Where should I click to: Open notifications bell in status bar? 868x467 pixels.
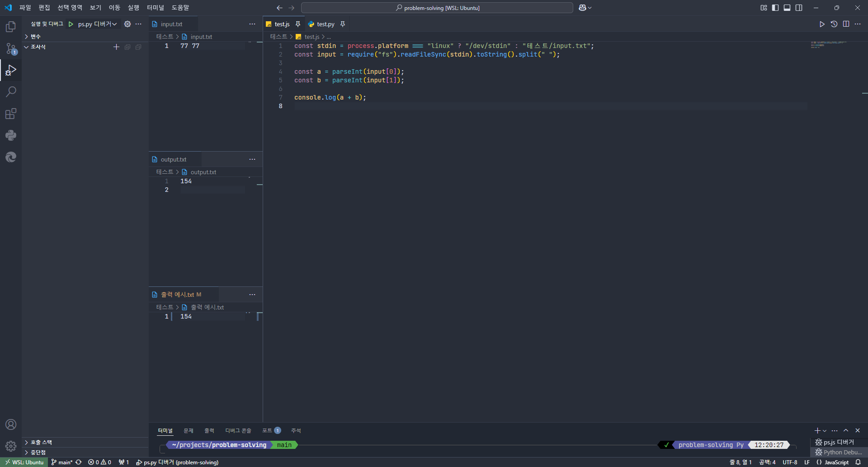[858, 462]
